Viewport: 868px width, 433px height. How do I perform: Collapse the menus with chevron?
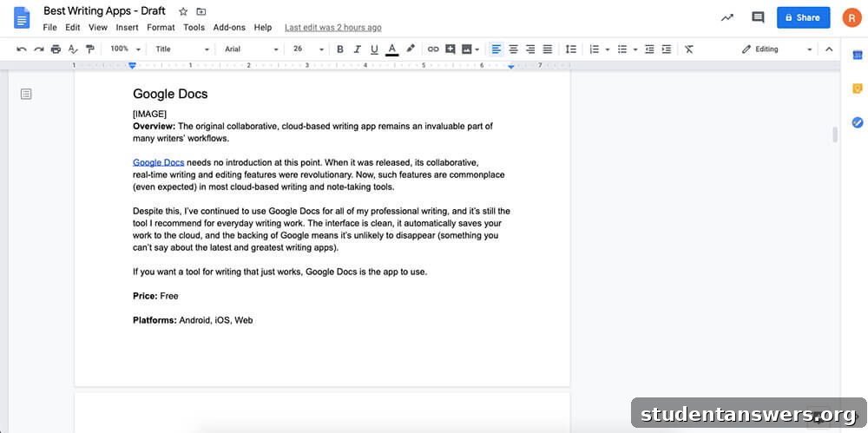(829, 49)
